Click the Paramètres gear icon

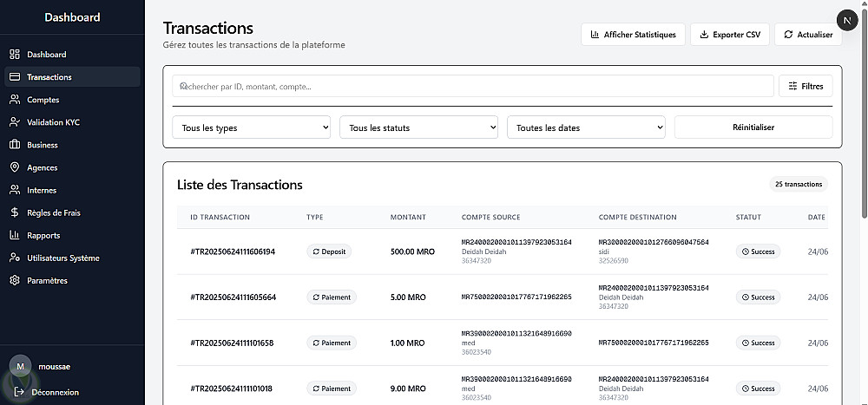tap(15, 280)
